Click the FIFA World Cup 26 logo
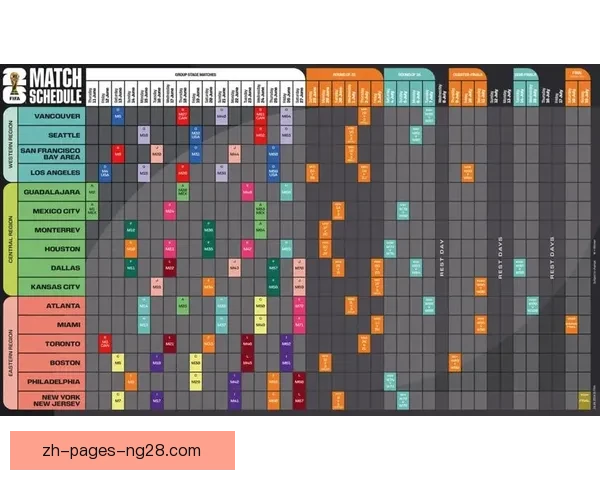The image size is (600, 480). coord(15,86)
